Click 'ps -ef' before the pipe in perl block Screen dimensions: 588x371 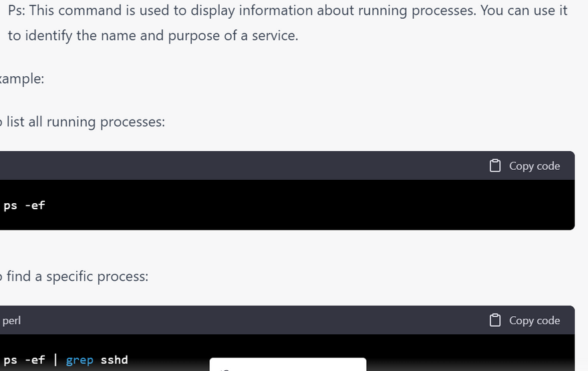[24, 360]
